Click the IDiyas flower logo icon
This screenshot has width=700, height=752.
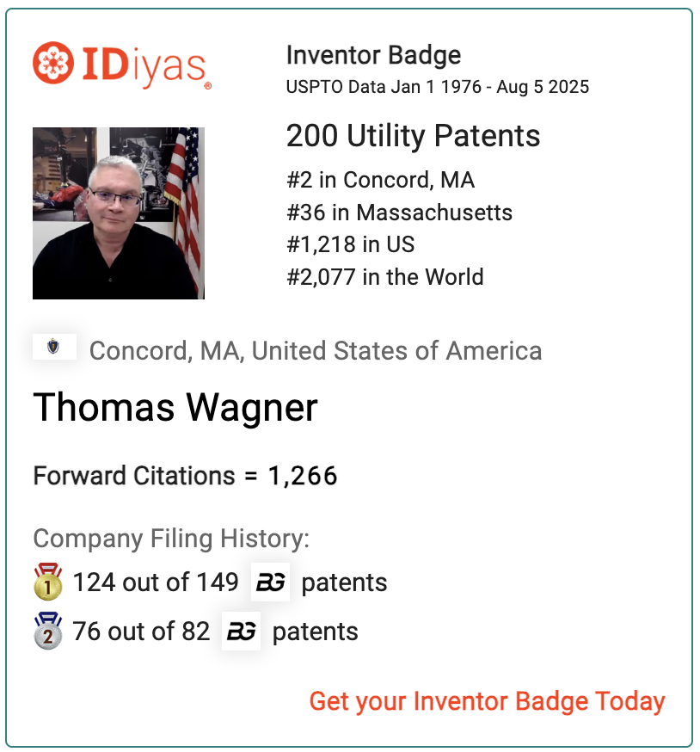point(53,63)
